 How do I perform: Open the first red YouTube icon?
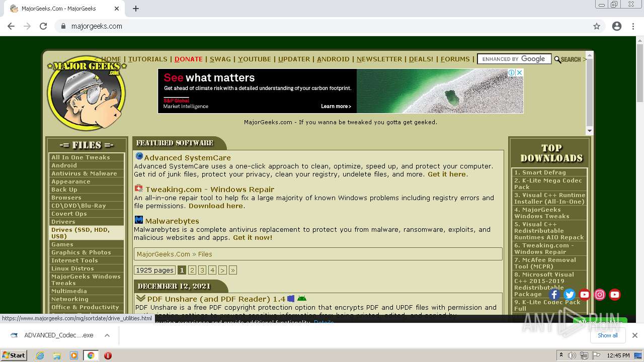pos(585,295)
